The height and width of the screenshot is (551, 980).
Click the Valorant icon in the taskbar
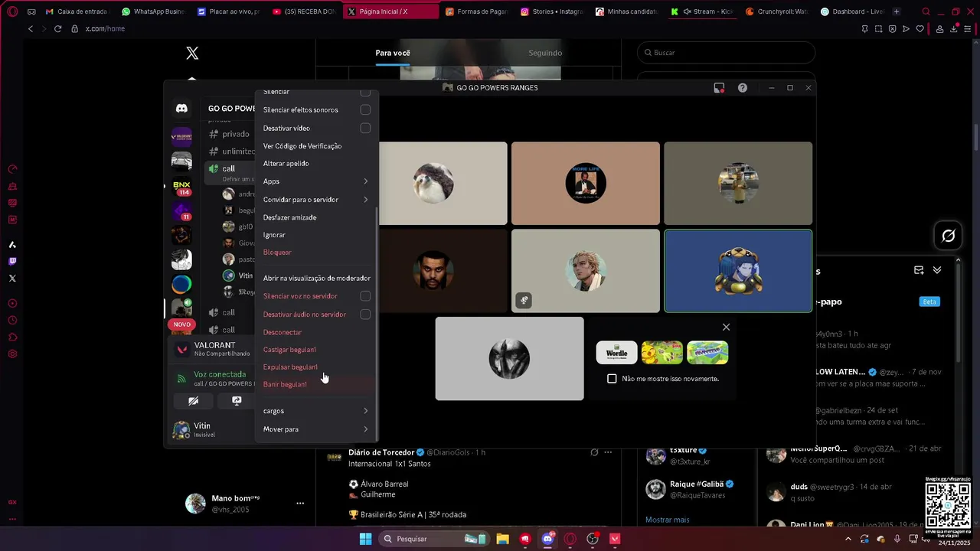pos(615,539)
